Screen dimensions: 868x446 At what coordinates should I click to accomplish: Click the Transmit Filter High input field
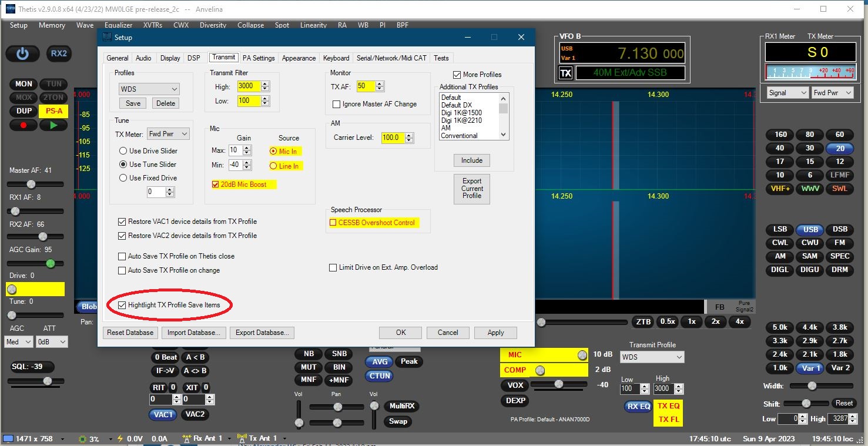pyautogui.click(x=248, y=86)
